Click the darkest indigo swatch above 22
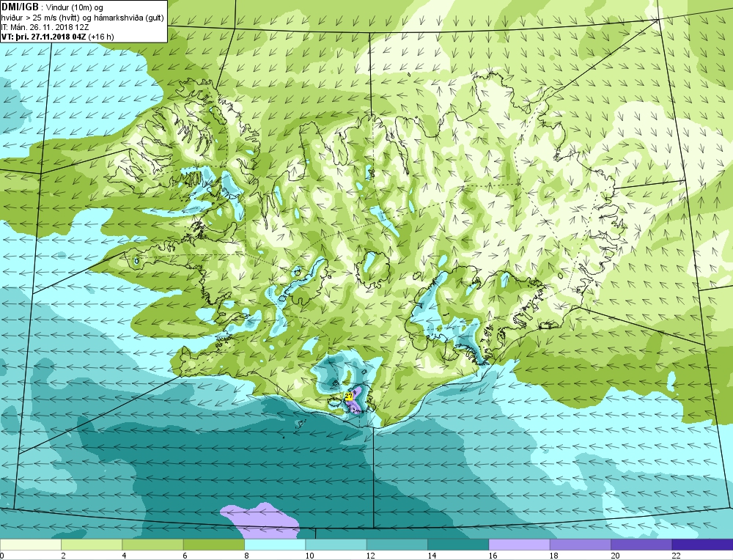This screenshot has height=560, width=733. [x=703, y=545]
